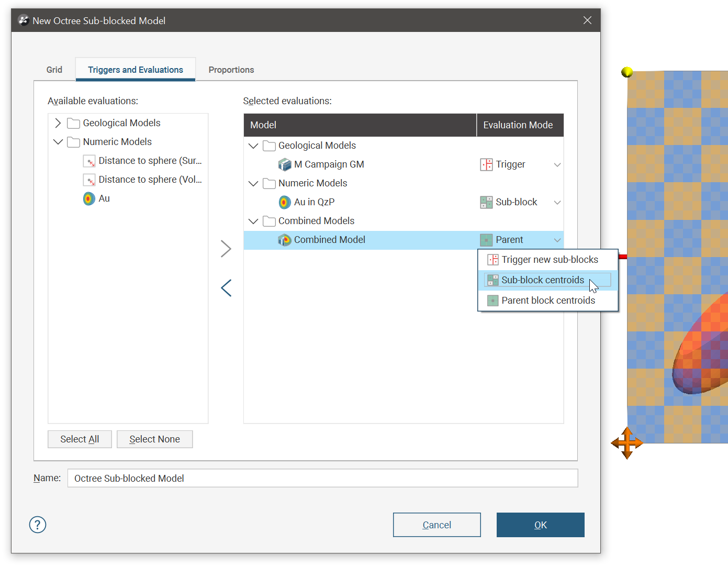728x566 pixels.
Task: Choose Parent block centroids option
Action: 547,301
